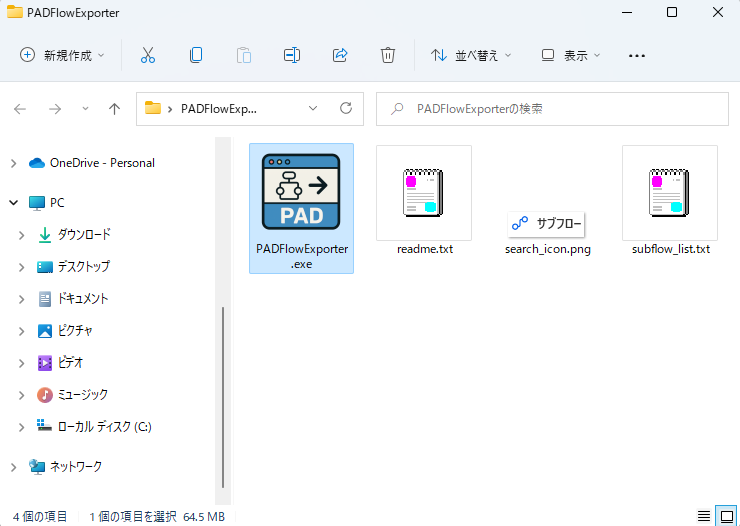Click the ダウンロード download arrow icon
740x526 pixels.
45,235
